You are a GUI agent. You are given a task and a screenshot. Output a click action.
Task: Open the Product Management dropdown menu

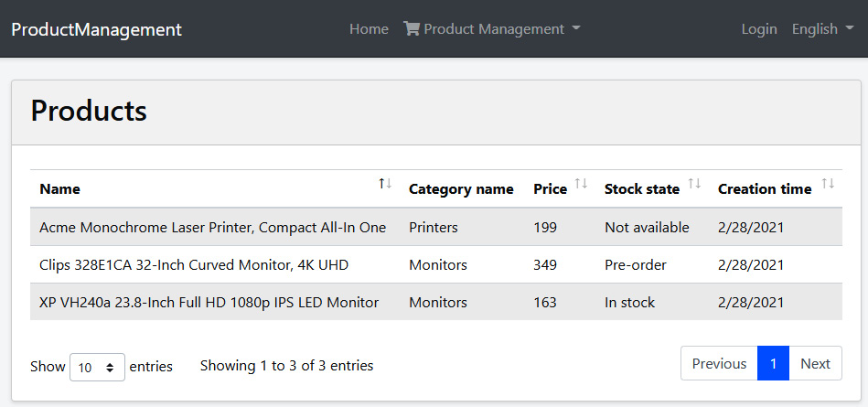[x=491, y=28]
